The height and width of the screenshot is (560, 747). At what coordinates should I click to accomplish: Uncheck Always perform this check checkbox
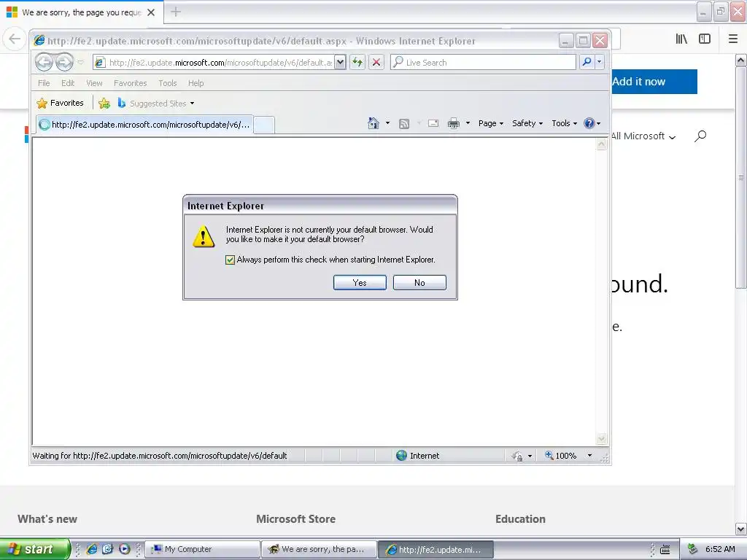point(230,260)
